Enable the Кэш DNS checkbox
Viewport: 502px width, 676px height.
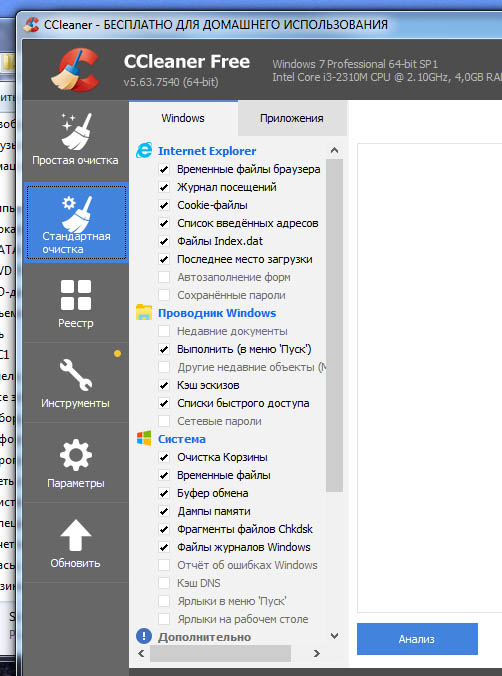coord(164,583)
